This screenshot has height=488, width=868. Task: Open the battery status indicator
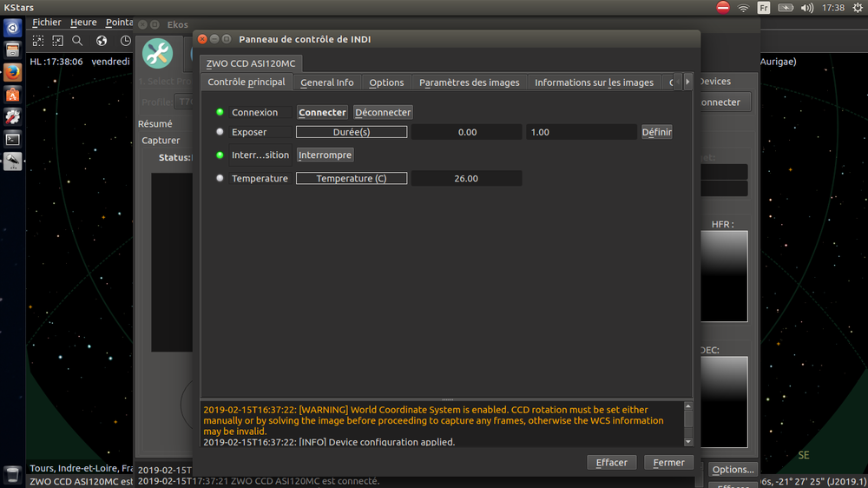click(x=786, y=8)
